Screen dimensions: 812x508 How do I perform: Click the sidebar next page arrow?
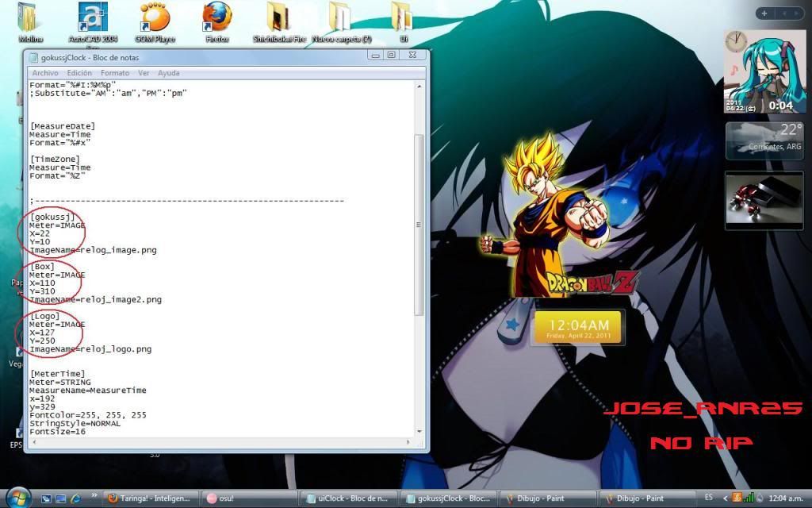click(796, 13)
